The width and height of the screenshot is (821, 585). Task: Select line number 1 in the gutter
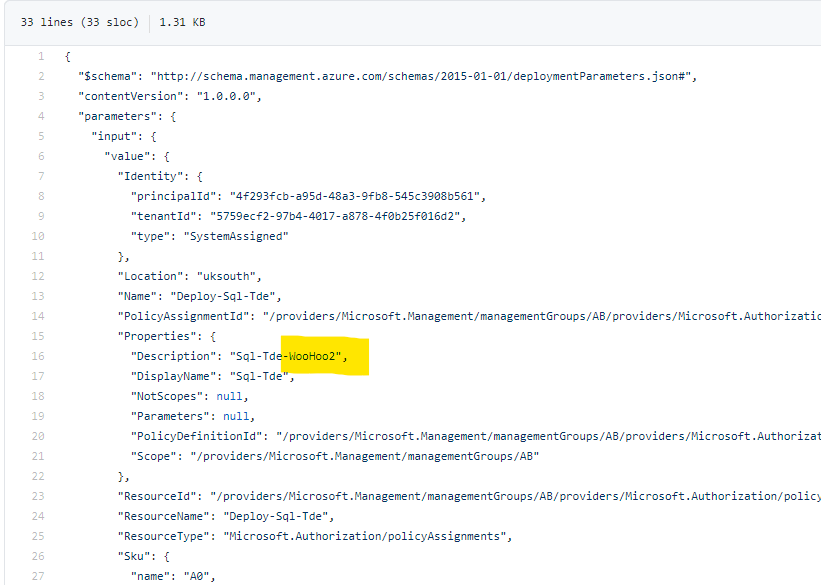pos(40,57)
